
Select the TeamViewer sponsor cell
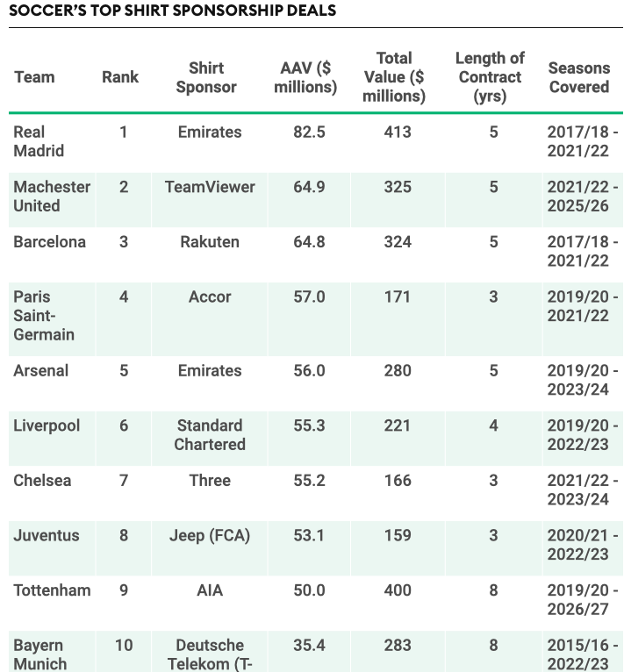click(210, 187)
